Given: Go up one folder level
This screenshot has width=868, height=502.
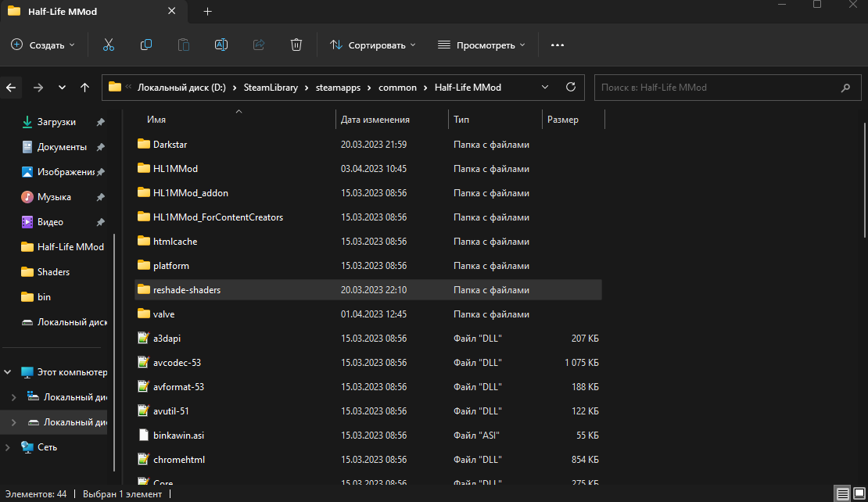Looking at the screenshot, I should [84, 88].
